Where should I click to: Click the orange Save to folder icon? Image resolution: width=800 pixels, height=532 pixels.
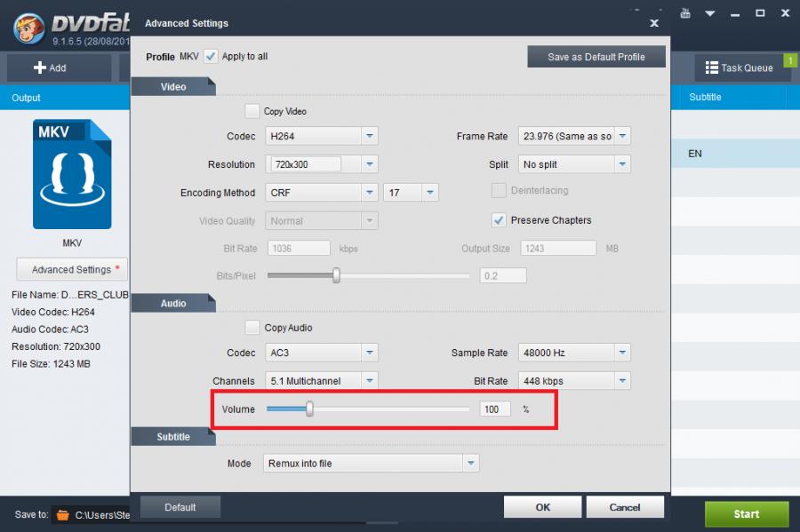(x=61, y=514)
